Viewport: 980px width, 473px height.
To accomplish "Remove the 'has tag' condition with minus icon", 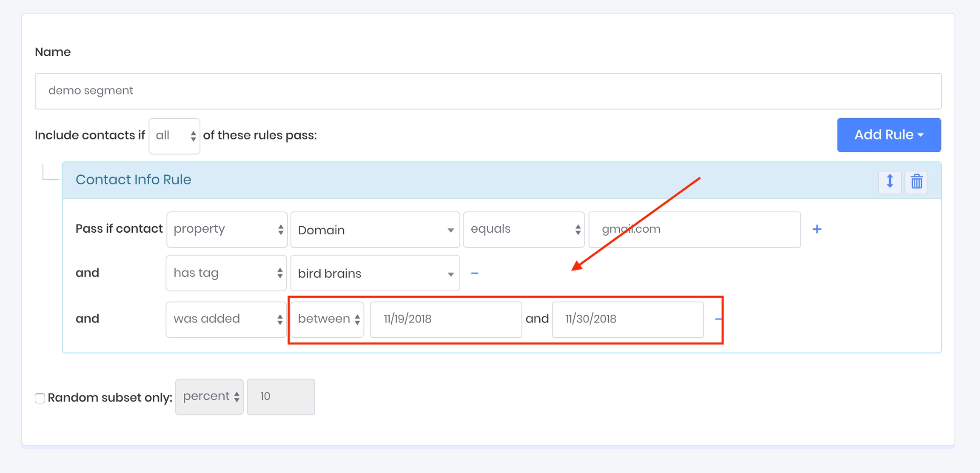I will [x=475, y=273].
